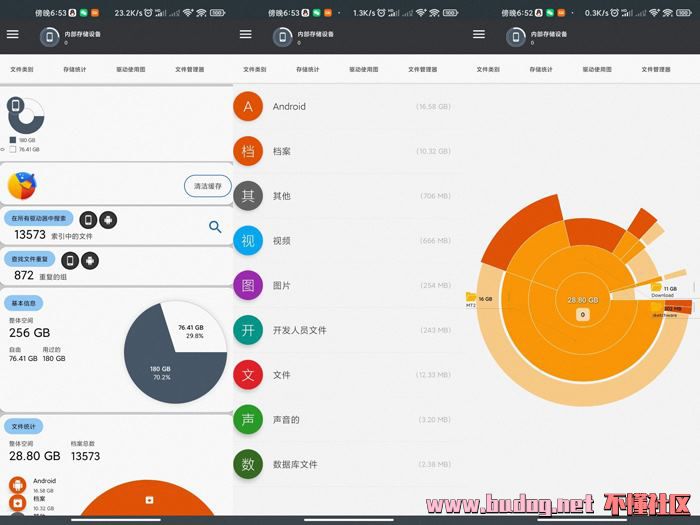700x525 pixels.
Task: Tap the 查找文件重复 chip
Action: pyautogui.click(x=29, y=259)
